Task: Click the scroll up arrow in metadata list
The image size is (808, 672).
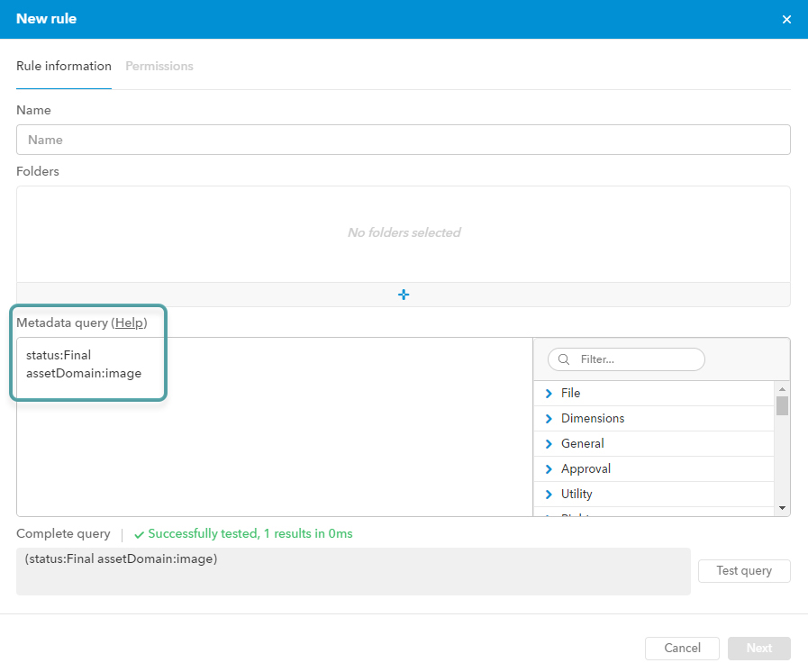Action: [782, 389]
